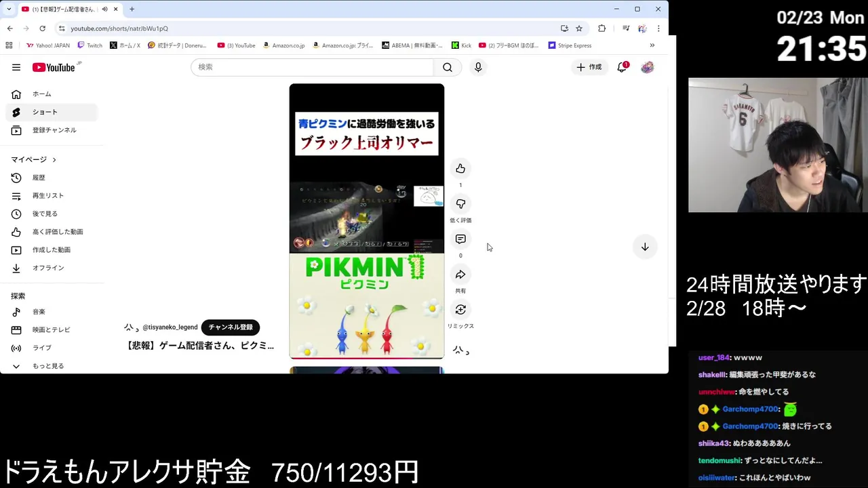Viewport: 868px width, 488px height.
Task: Open 履歴 history
Action: 52,178
